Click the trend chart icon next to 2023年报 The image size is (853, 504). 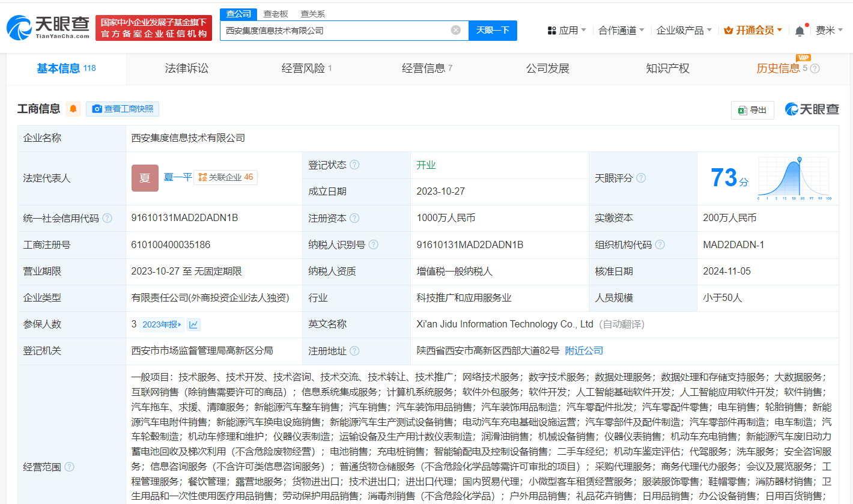193,324
